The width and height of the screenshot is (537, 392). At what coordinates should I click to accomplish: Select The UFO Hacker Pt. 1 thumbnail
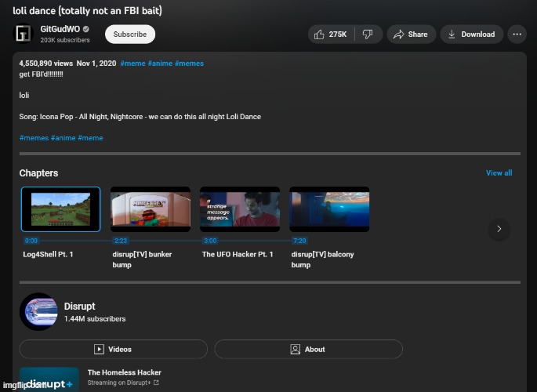240,209
